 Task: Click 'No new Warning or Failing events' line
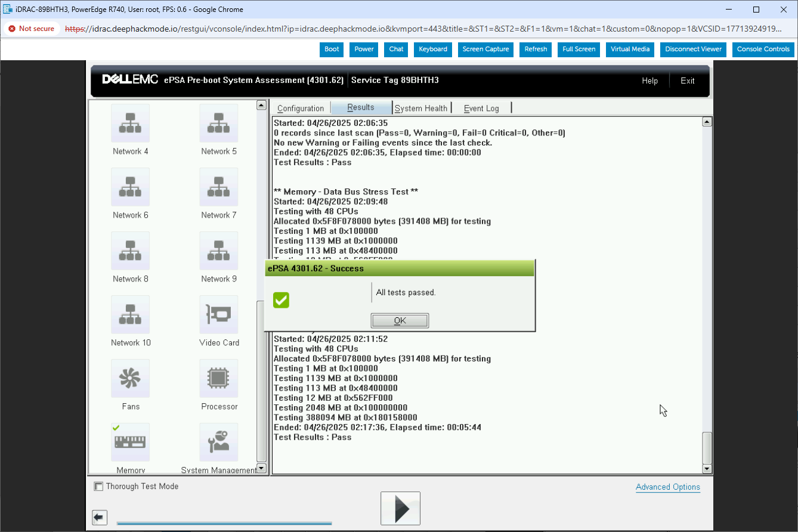[x=383, y=143]
